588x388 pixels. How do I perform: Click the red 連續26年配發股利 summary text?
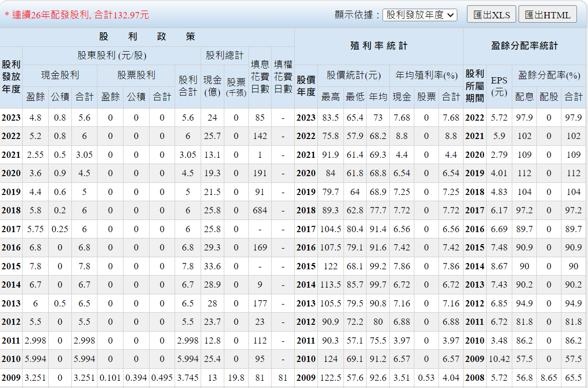76,14
